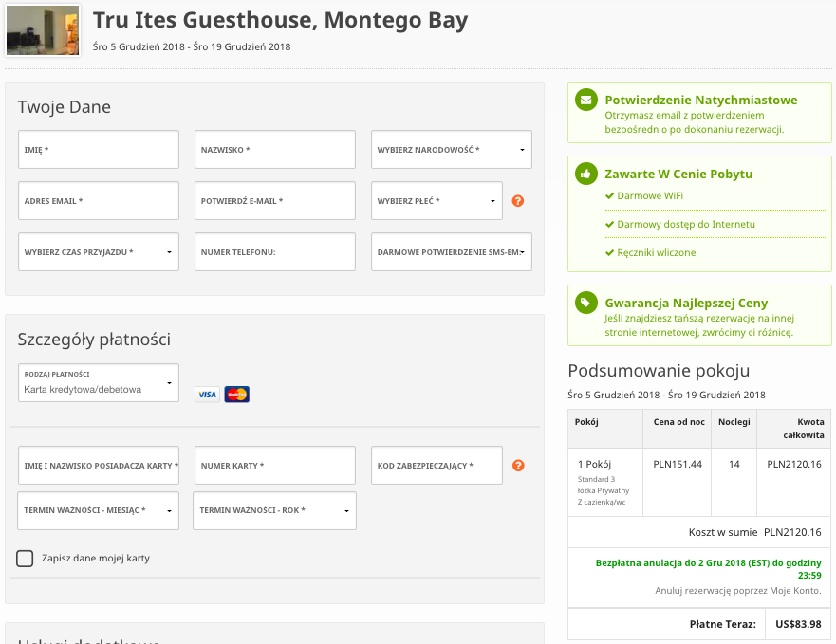Click the 'Imię' first name field
Screen dimensions: 836x644
click(98, 150)
